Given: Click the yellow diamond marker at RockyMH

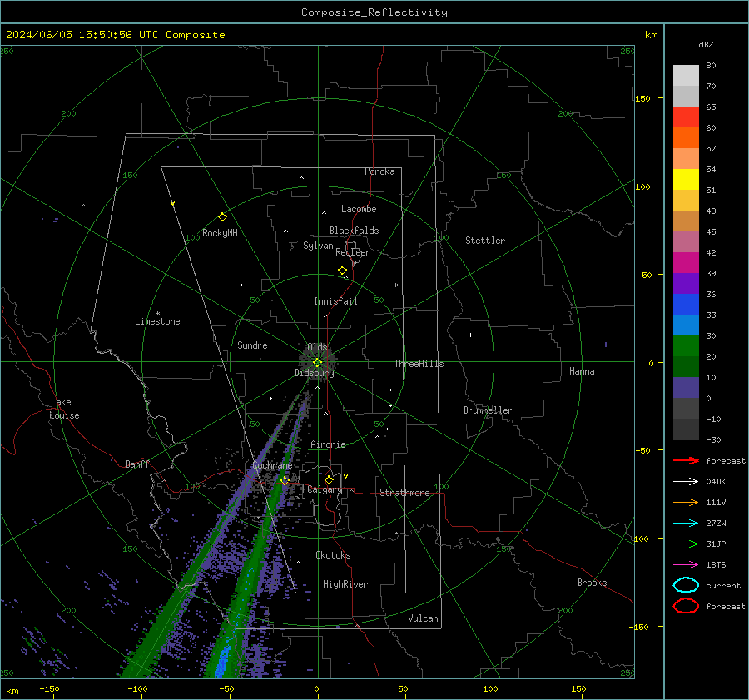Looking at the screenshot, I should click(222, 217).
